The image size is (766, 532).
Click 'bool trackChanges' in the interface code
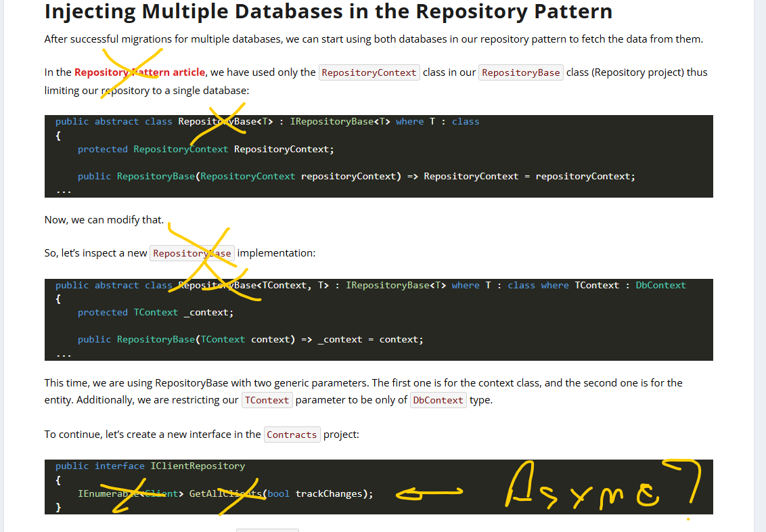point(317,494)
